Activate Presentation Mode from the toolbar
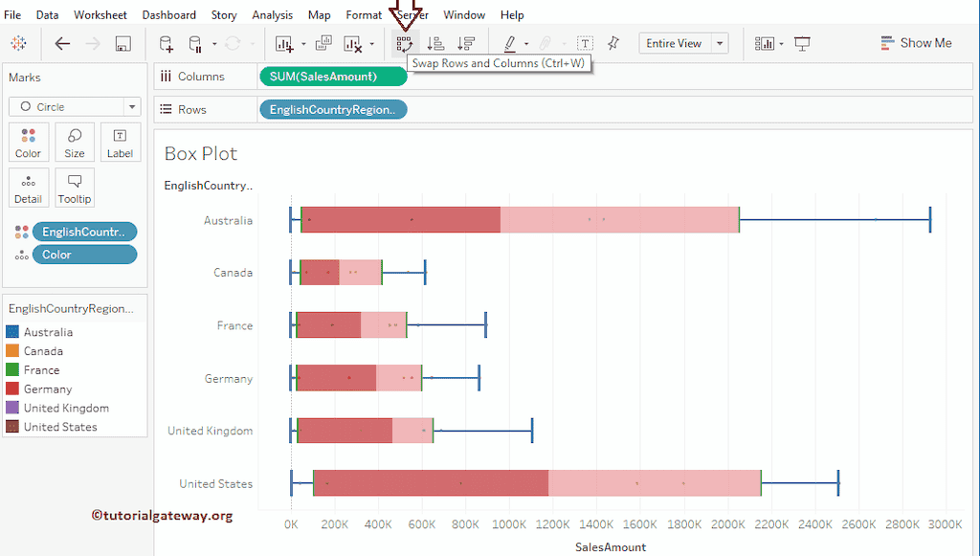The image size is (980, 556). click(802, 43)
